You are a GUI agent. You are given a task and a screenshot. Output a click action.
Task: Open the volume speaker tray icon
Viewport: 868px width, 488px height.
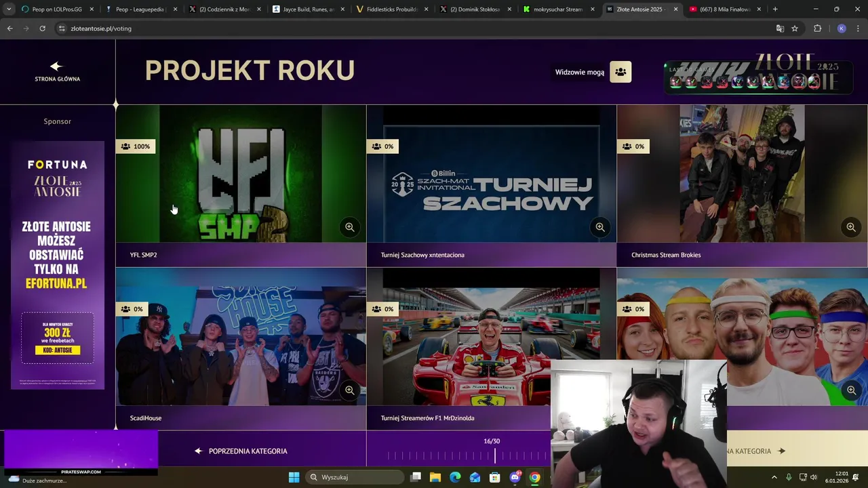pyautogui.click(x=814, y=477)
